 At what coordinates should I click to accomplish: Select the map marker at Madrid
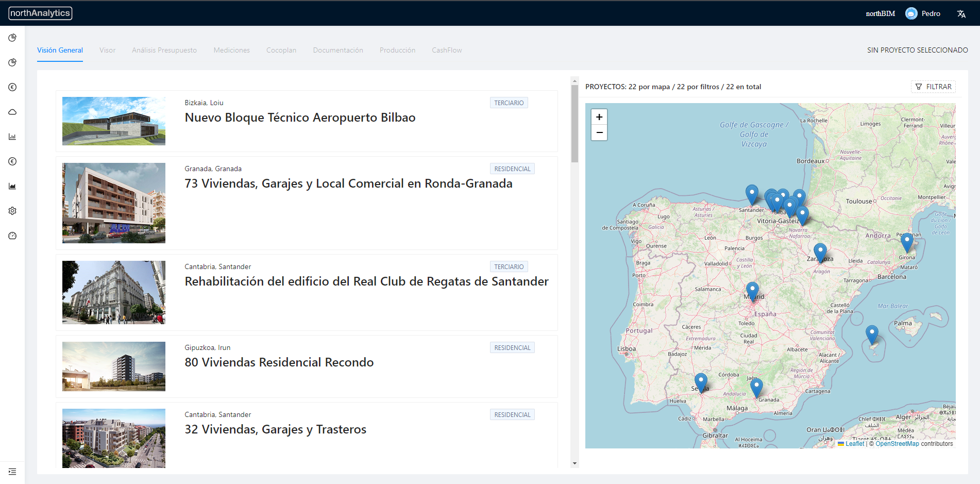752,292
